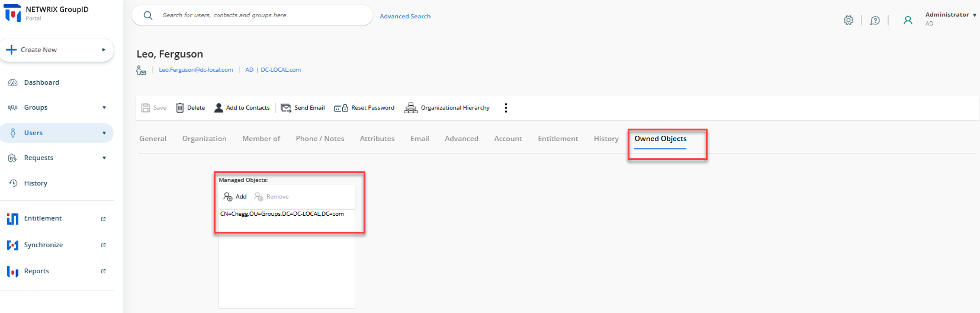Open the settings gear icon
Image resolution: width=980 pixels, height=313 pixels.
(849, 20)
